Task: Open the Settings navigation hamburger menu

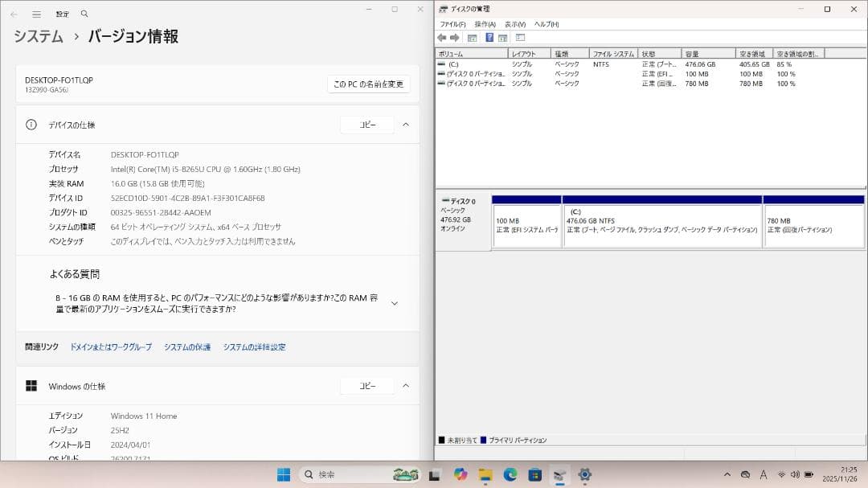Action: click(36, 13)
